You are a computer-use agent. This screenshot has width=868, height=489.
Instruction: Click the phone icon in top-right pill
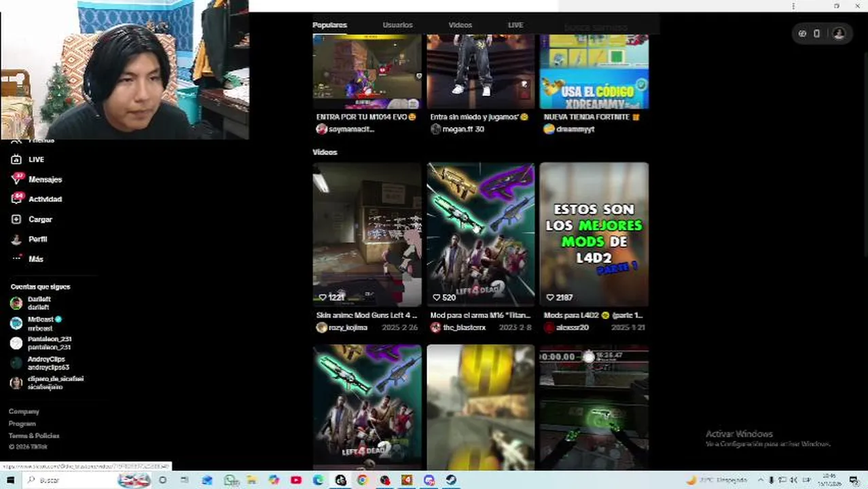pos(817,33)
